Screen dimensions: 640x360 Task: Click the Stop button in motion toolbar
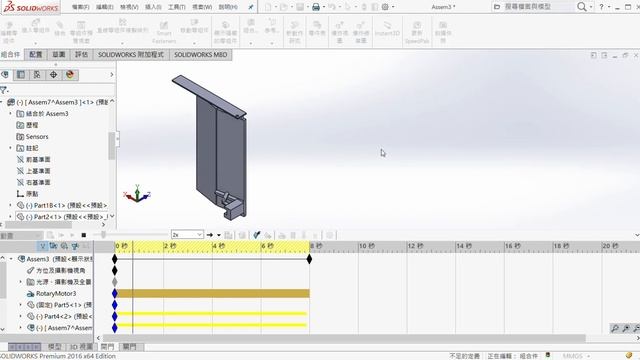(84, 235)
